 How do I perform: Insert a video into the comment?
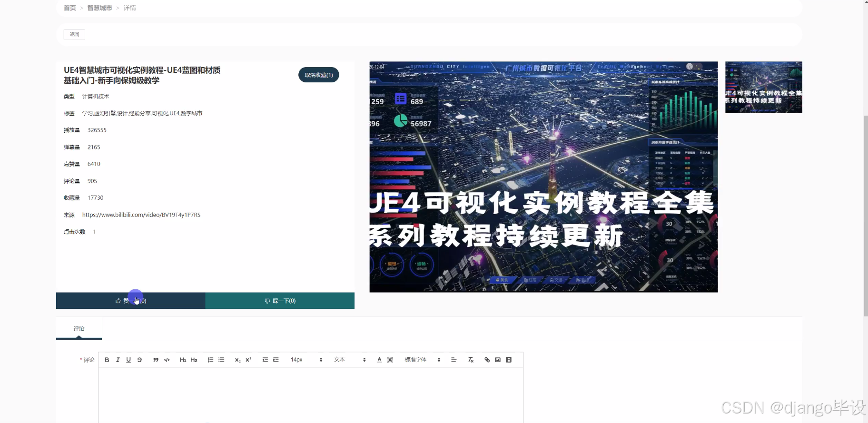tap(509, 360)
